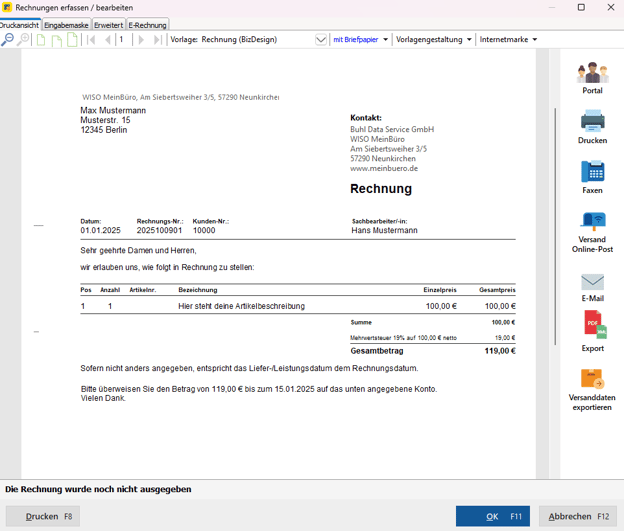Select the large full-page view icon

72,39
